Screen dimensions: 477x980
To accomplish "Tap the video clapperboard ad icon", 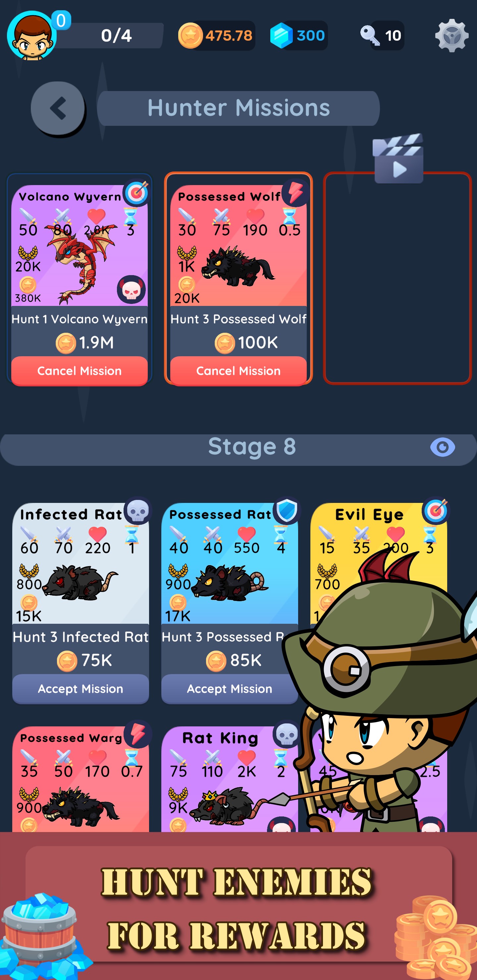I will 398,159.
